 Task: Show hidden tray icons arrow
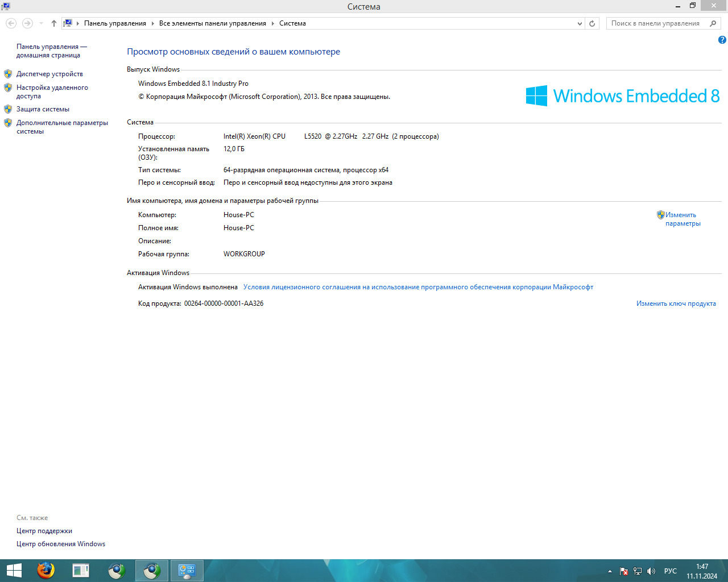pos(610,571)
